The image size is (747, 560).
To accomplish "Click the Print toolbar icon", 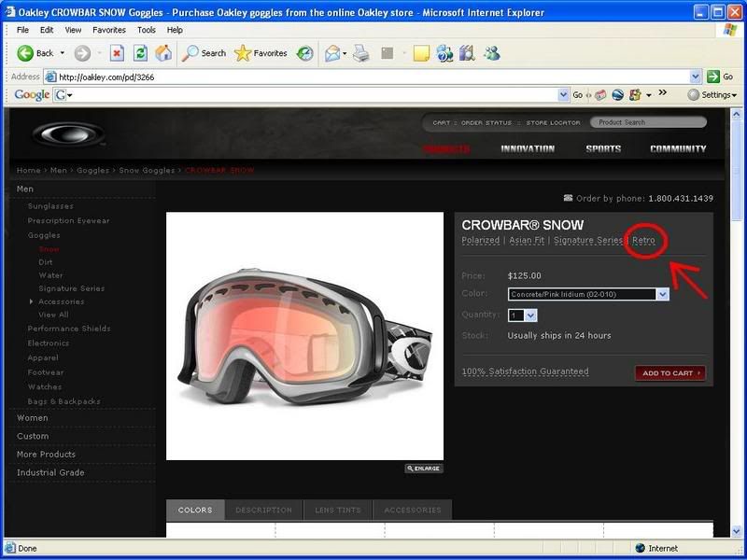I will click(x=362, y=53).
